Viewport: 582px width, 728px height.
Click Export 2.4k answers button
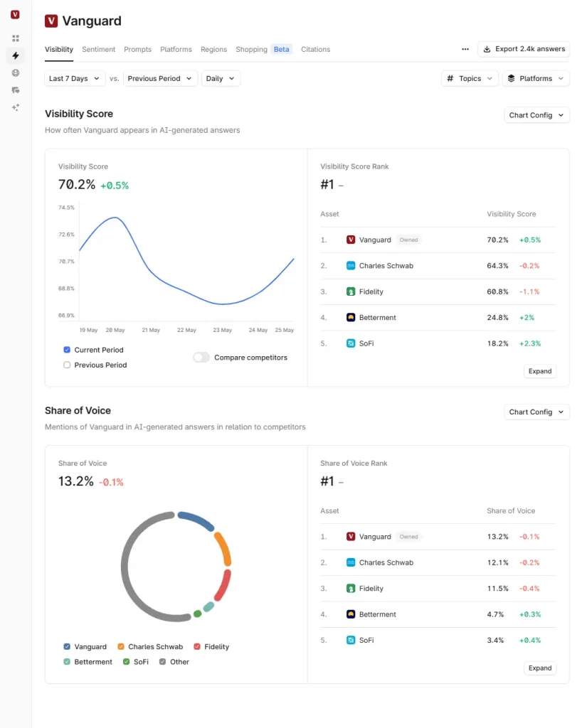(524, 49)
